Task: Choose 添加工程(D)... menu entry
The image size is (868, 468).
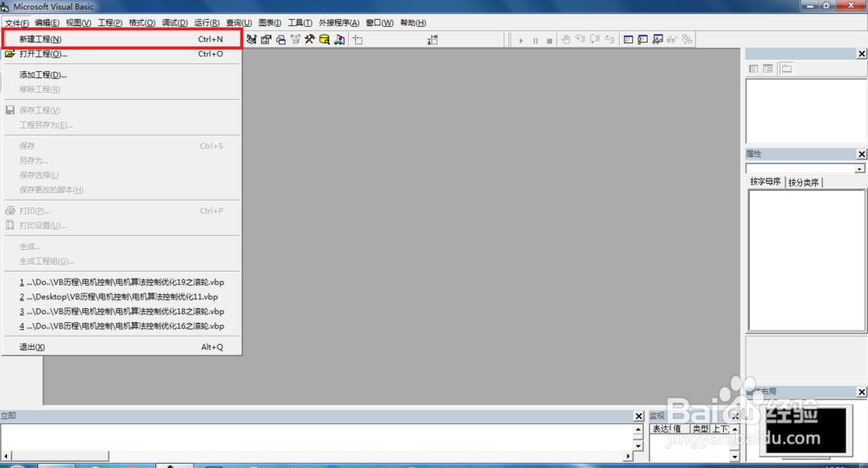Action: coord(122,75)
